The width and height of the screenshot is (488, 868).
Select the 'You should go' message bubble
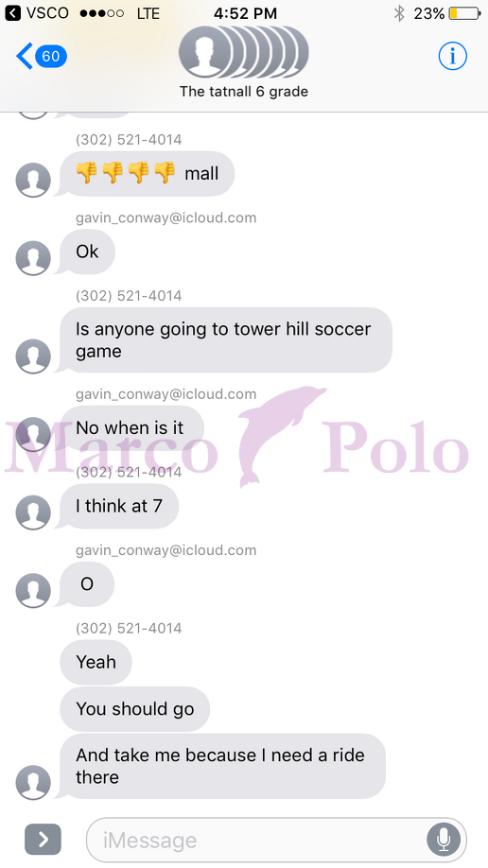click(x=134, y=709)
